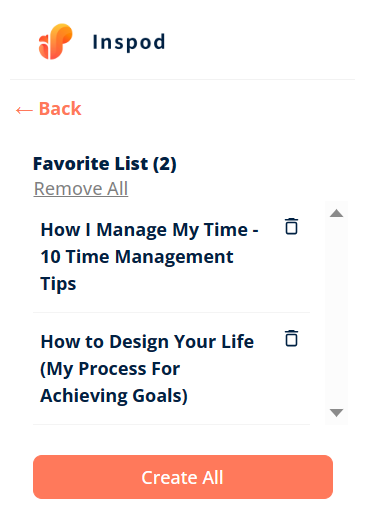Click '10 Time Management' line of first favorite
This screenshot has height=526, width=367.
click(x=137, y=257)
